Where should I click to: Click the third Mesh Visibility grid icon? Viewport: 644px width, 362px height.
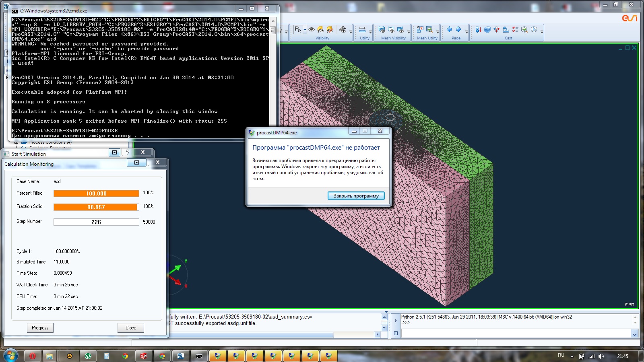(400, 29)
